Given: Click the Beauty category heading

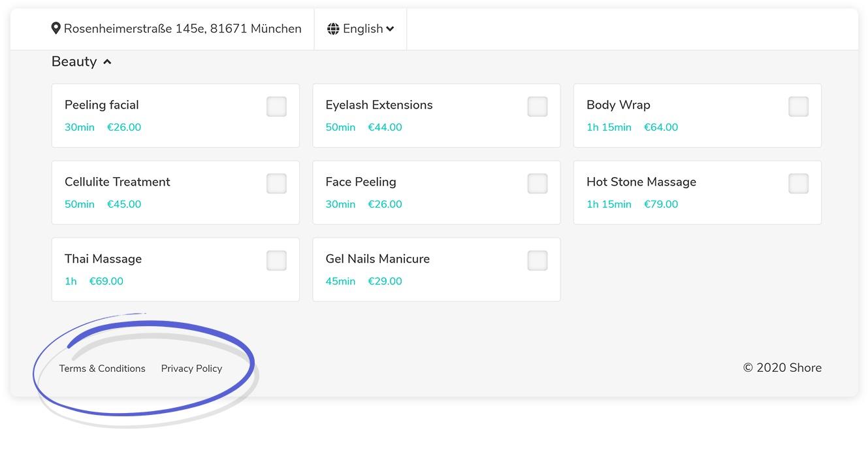Looking at the screenshot, I should 74,61.
